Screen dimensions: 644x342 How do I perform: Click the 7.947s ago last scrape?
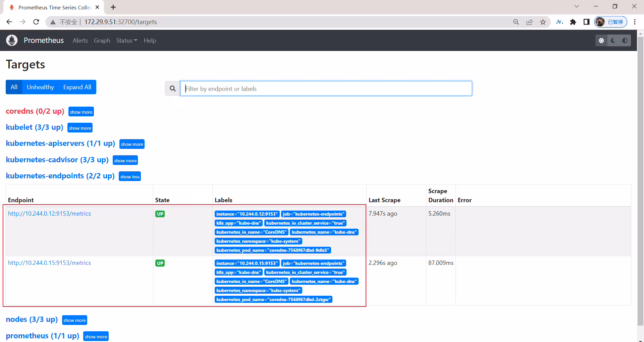click(x=383, y=214)
